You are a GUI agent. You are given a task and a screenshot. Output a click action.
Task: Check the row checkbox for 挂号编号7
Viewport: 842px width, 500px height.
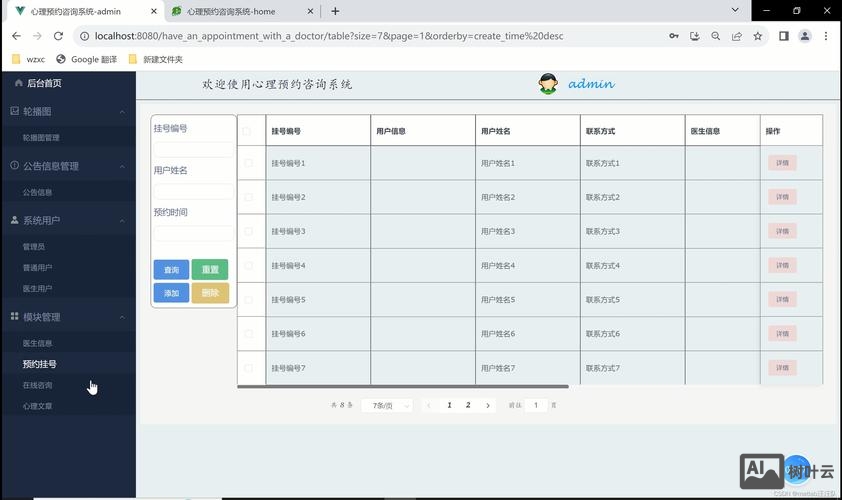pyautogui.click(x=248, y=368)
